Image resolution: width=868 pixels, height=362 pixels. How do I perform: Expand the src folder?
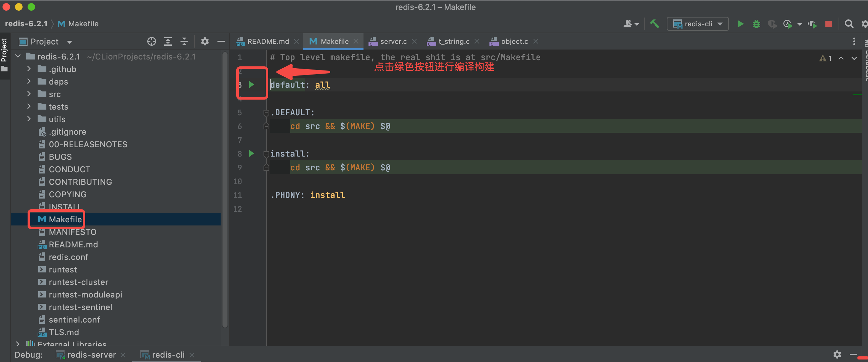[29, 94]
